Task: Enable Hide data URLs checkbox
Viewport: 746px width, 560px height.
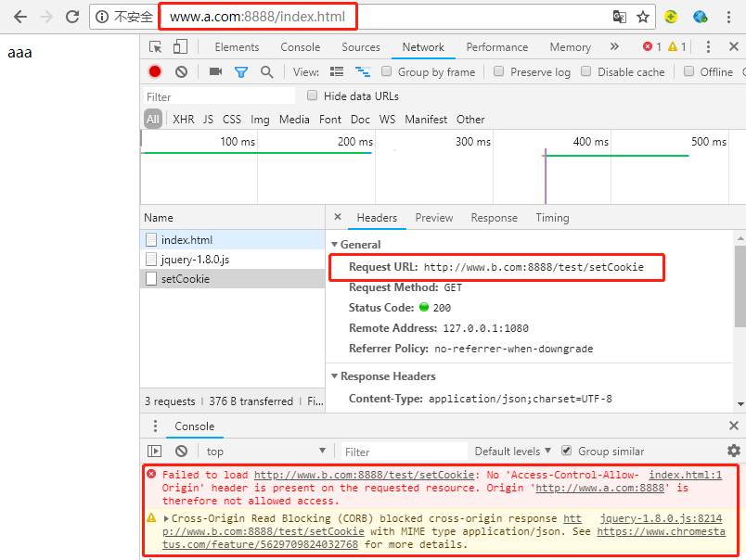Action: coord(312,95)
